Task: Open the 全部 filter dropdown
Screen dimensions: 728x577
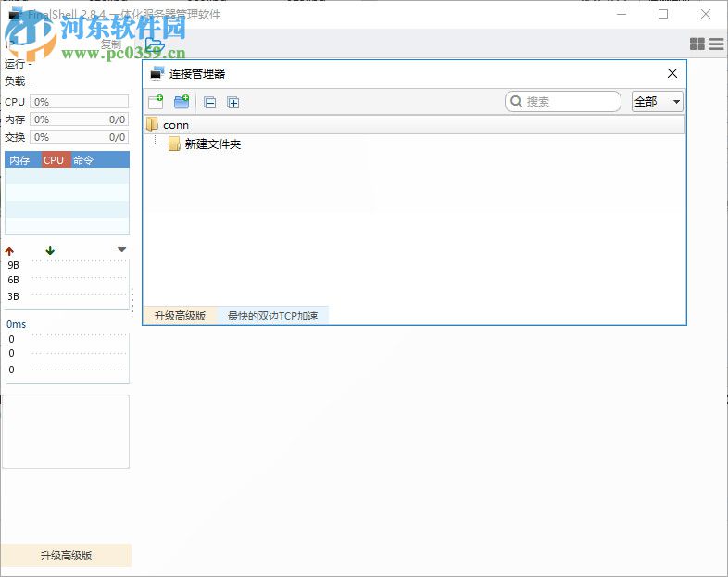Action: (x=657, y=101)
